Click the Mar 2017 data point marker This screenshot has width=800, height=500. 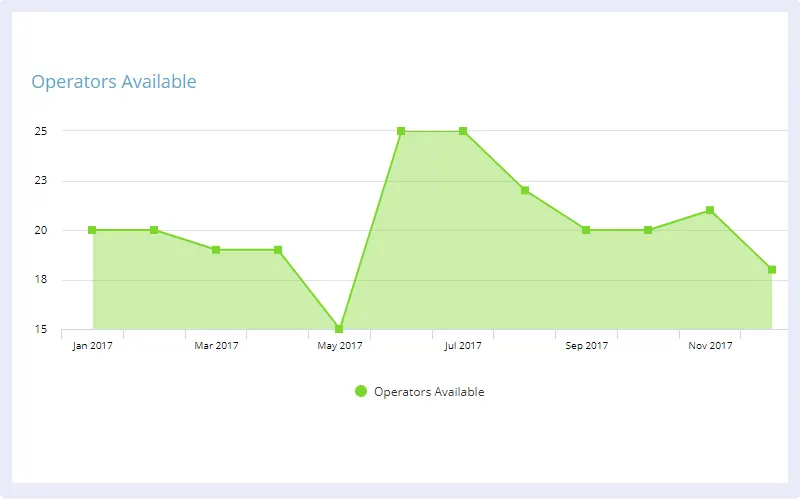216,250
